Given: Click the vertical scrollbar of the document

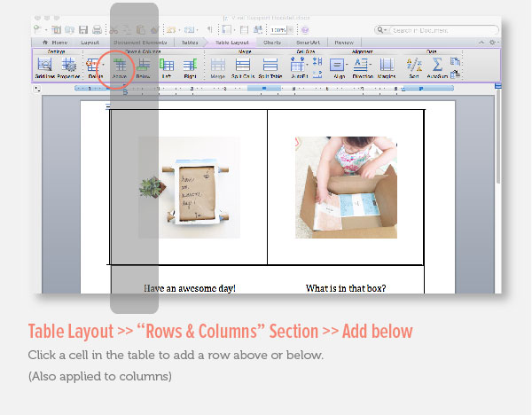Looking at the screenshot, I should pos(497,136).
